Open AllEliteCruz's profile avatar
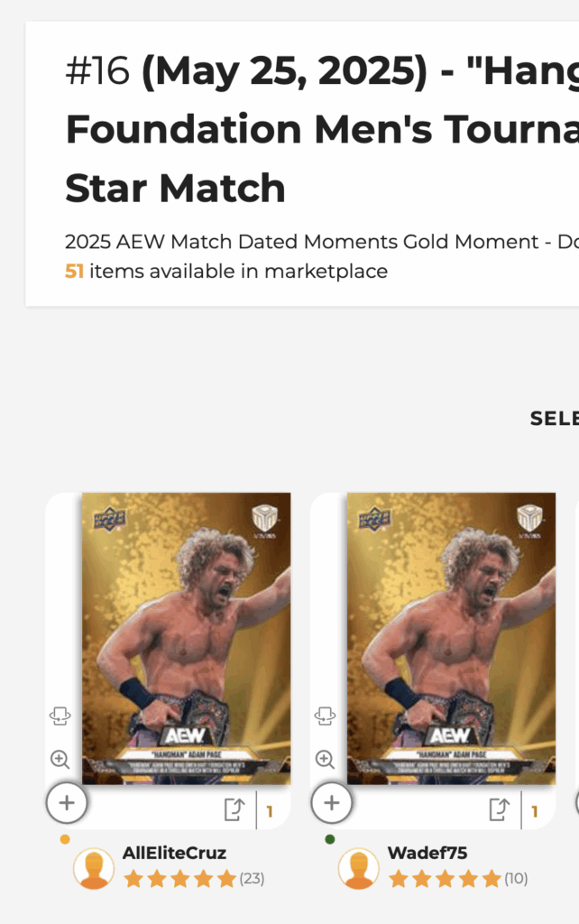The height and width of the screenshot is (924, 579). tap(94, 869)
